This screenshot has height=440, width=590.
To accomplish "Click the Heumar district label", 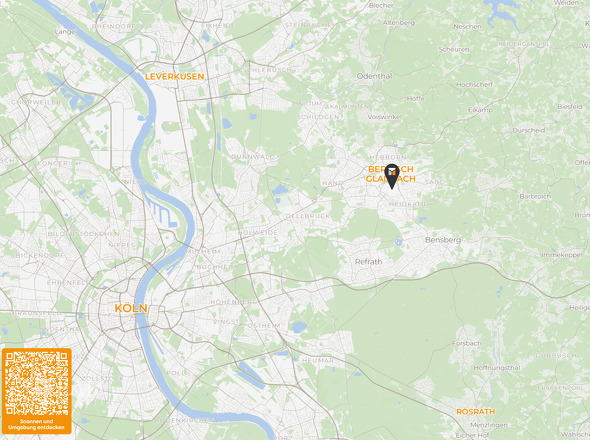I will (x=318, y=360).
